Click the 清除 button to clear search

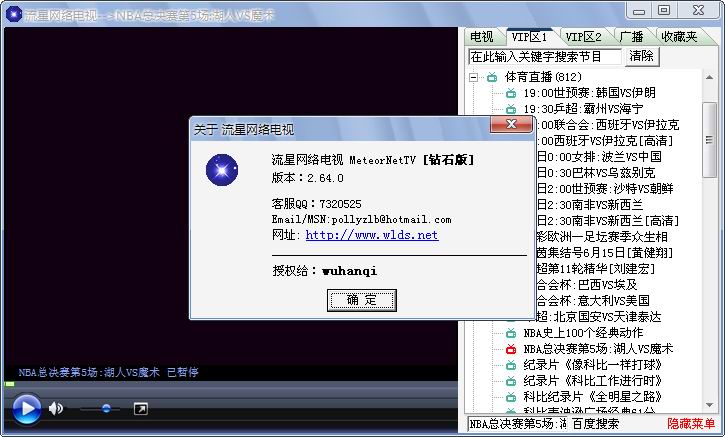(x=642, y=57)
